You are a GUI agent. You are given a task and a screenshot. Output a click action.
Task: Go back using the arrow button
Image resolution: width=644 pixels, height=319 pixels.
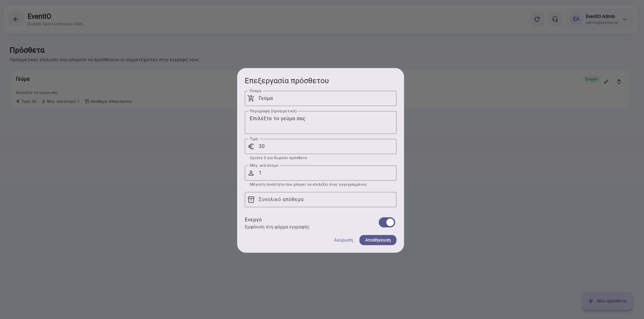pyautogui.click(x=16, y=19)
